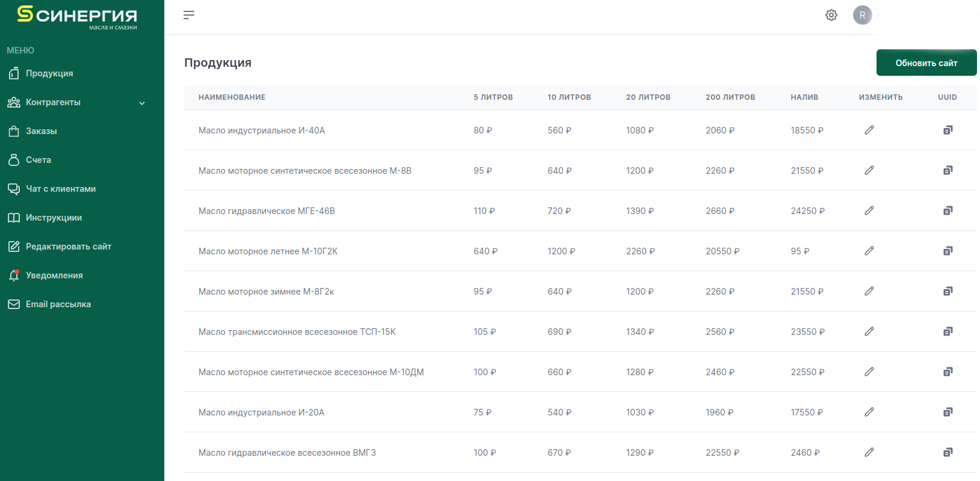Select name Масло трансмиссионное всесезонное ТСП-15К
The height and width of the screenshot is (481, 980).
[297, 332]
